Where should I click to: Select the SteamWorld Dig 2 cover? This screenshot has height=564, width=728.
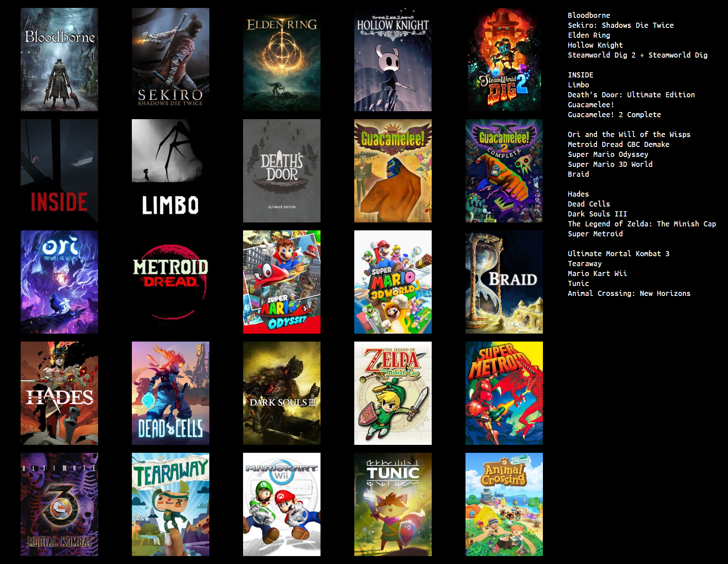tap(504, 60)
